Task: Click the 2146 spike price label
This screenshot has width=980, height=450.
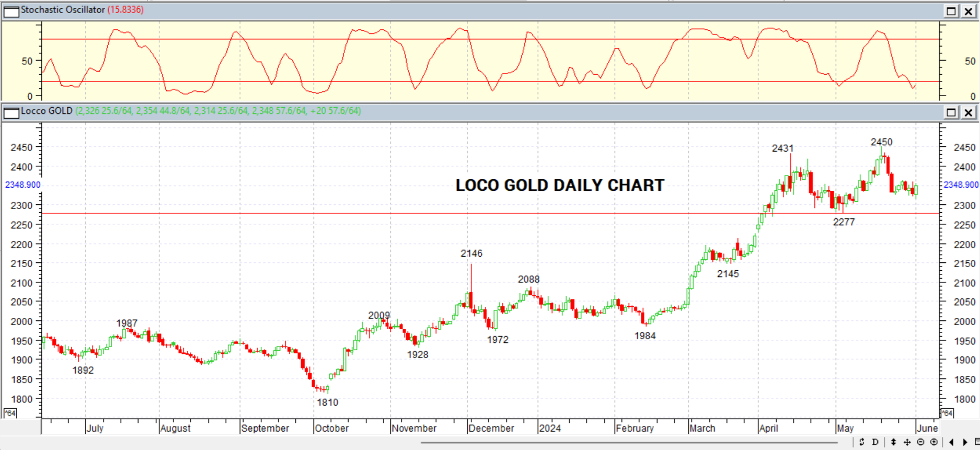Action: pos(471,253)
